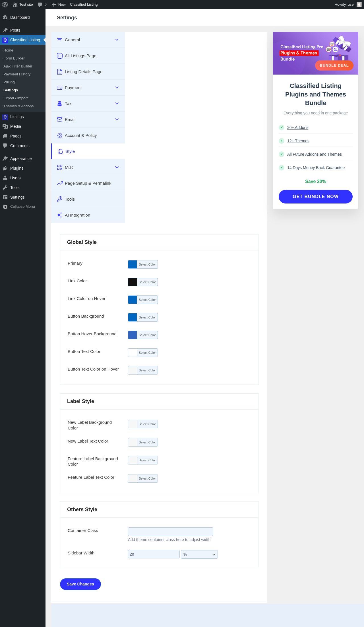
Task: Click the Dashboard gauge icon
Action: [5, 17]
